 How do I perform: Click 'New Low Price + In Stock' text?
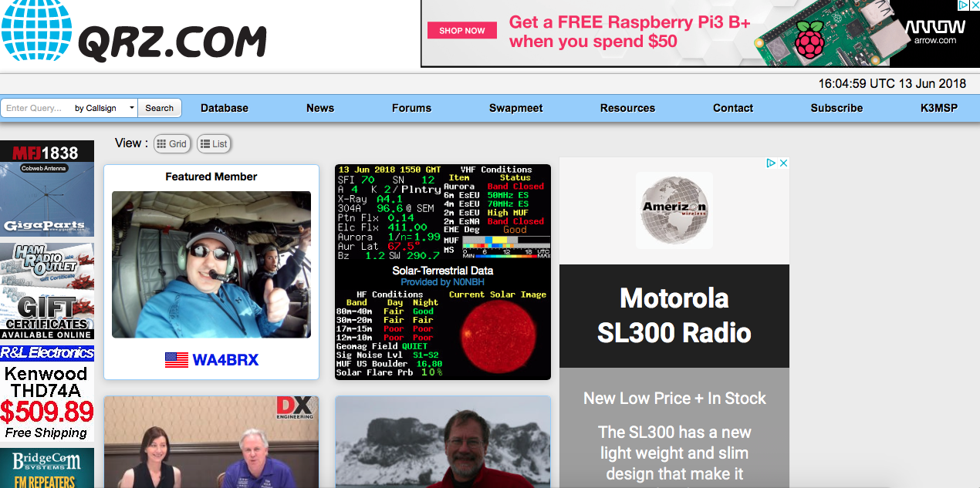tap(674, 399)
